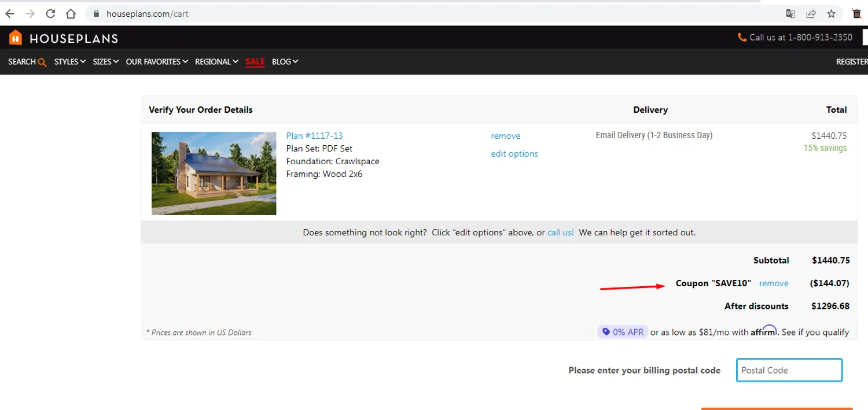Open SEARCH in the navigation bar

(x=22, y=61)
